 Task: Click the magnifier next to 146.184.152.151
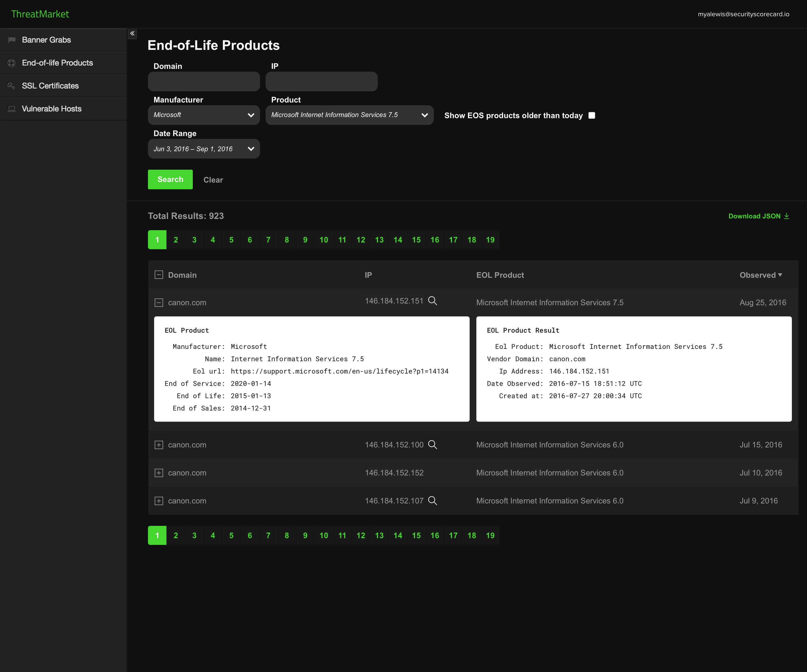pos(432,301)
